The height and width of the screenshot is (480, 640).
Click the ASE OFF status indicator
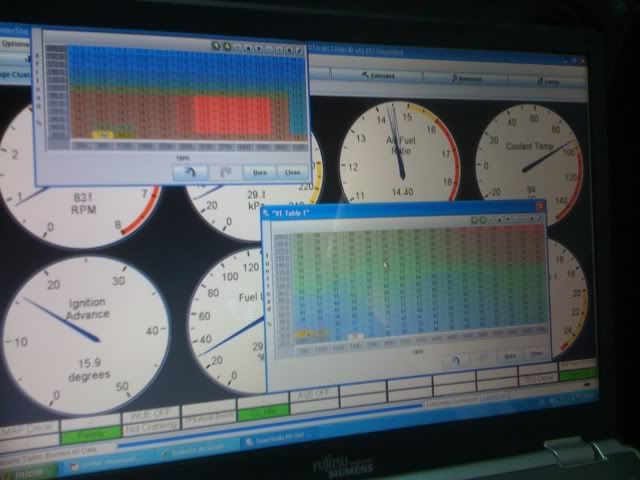[x=313, y=394]
